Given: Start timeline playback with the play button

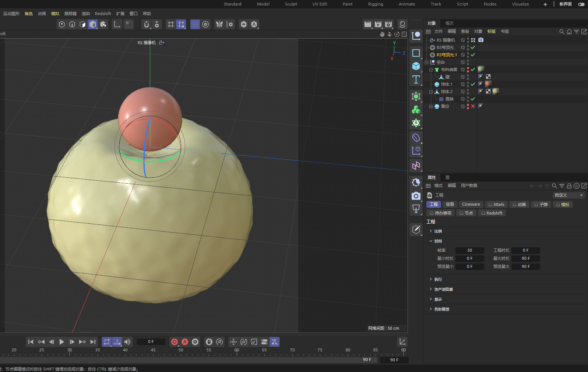Looking at the screenshot, I should point(62,342).
